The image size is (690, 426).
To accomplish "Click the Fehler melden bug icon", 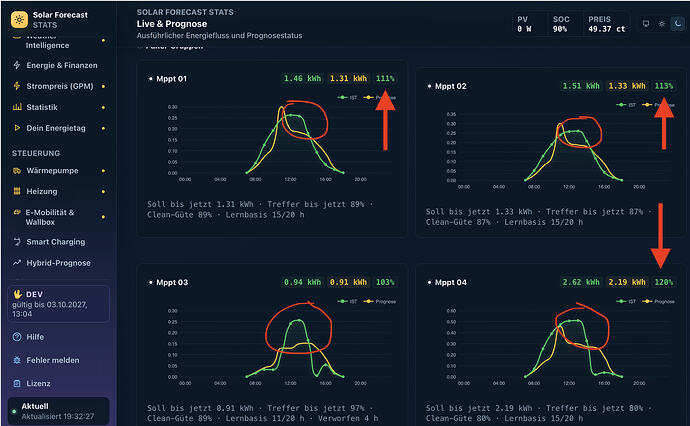I will [17, 360].
